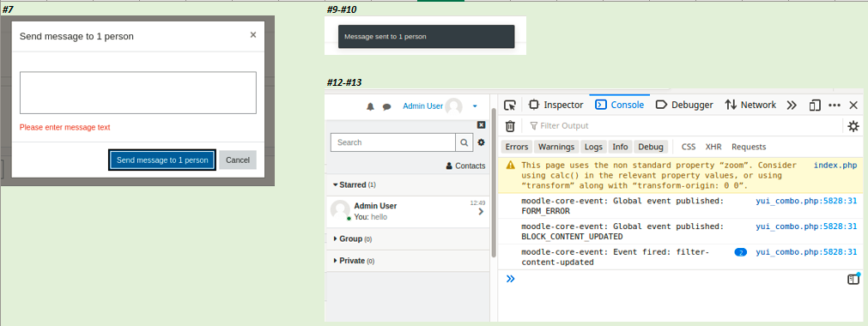Toggle the Warnings filter
This screenshot has width=868, height=326.
click(556, 147)
